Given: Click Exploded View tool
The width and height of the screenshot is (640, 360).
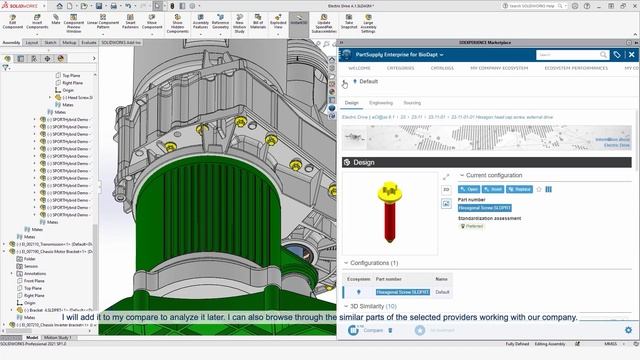Looking at the screenshot, I should tap(278, 22).
